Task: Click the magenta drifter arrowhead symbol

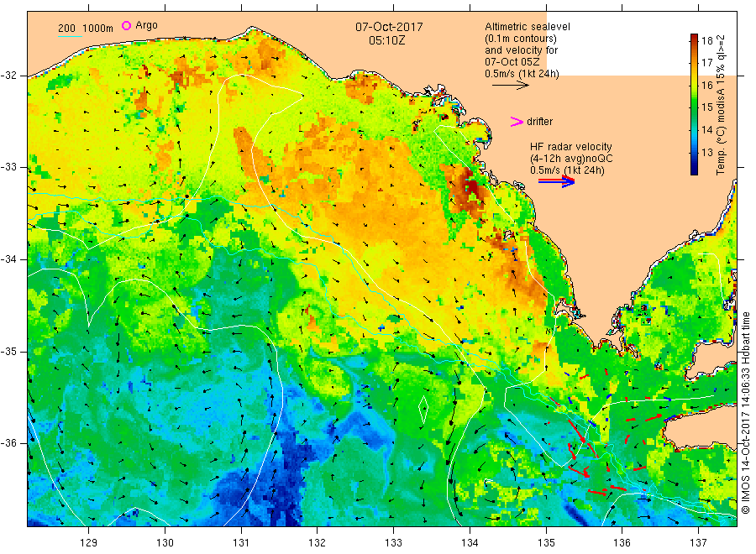Action: pos(517,122)
